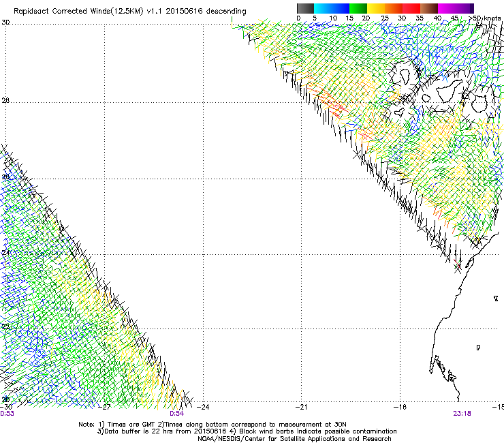Click the small El Hierro island outline
504x443 pixels.
coord(400,112)
